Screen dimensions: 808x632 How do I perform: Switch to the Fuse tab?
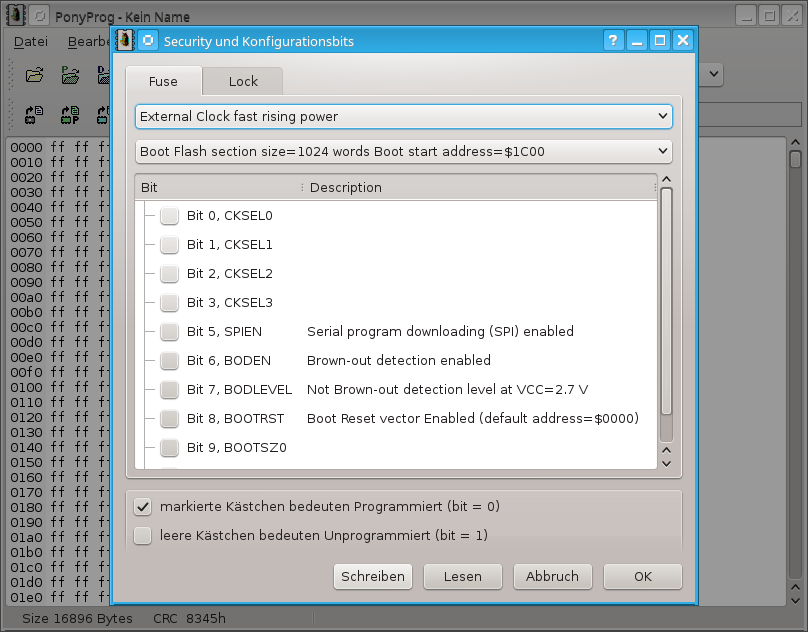[x=163, y=81]
